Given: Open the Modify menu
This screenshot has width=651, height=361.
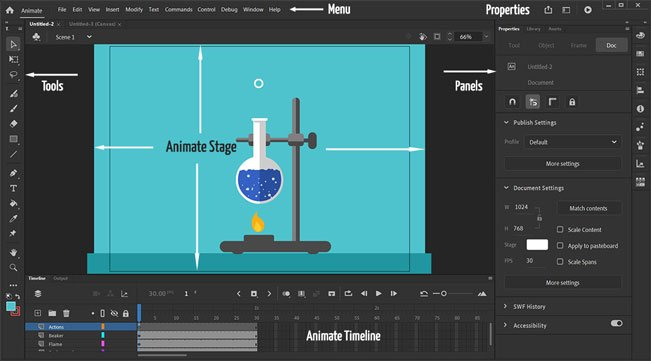Looking at the screenshot, I should click(x=134, y=9).
